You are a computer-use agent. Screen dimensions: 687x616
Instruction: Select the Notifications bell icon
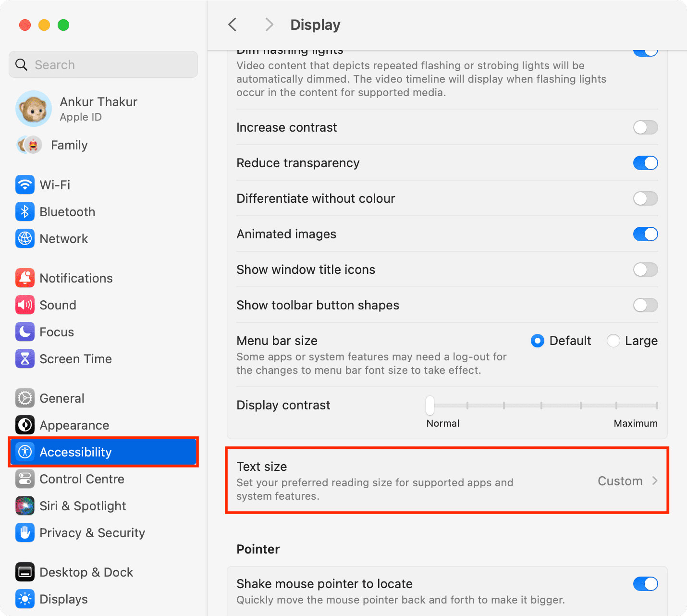(25, 278)
